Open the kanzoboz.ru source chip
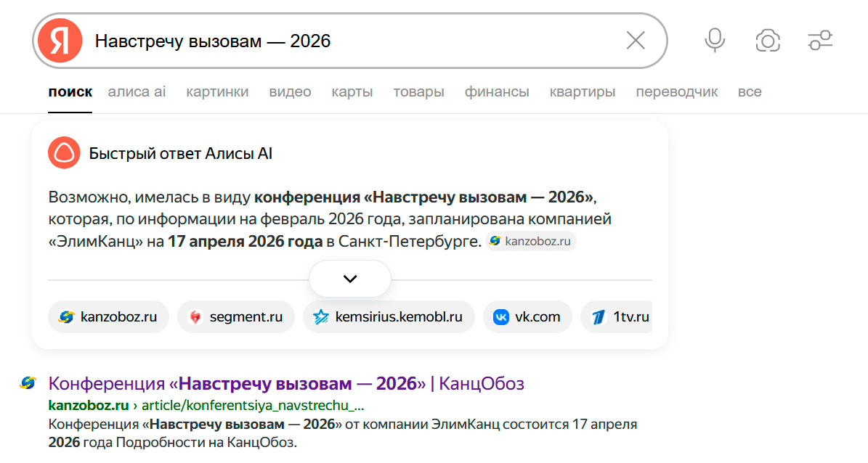 (x=108, y=317)
